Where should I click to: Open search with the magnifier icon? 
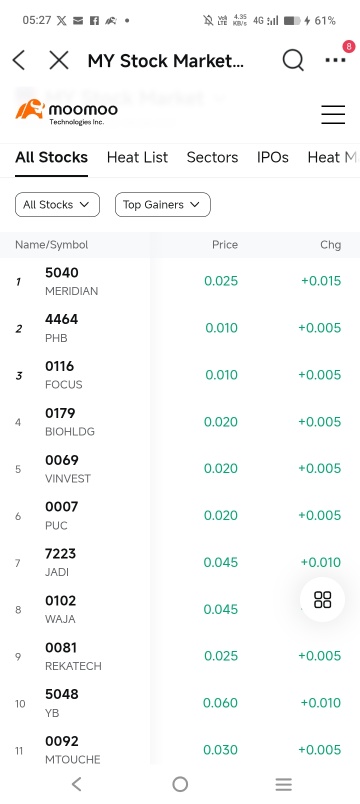tap(293, 61)
